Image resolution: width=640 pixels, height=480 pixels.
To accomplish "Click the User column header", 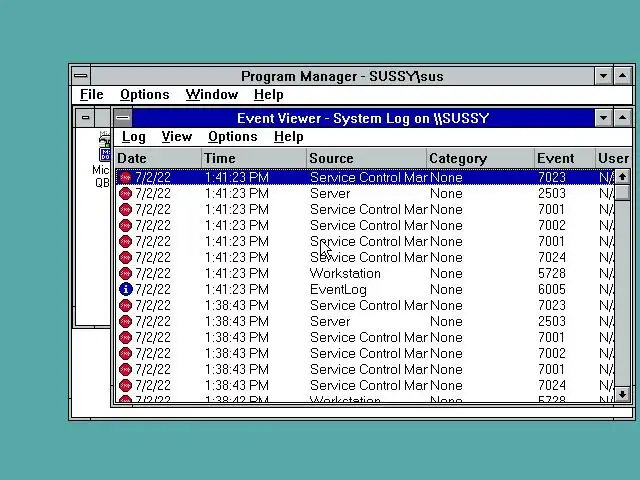I will [x=613, y=158].
